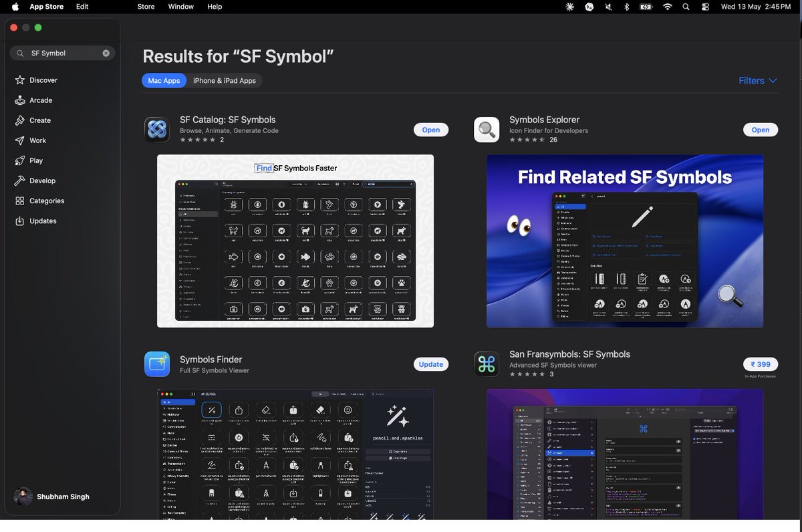The image size is (802, 532).
Task: Open the San Fransymbols app icon
Action: 487,364
